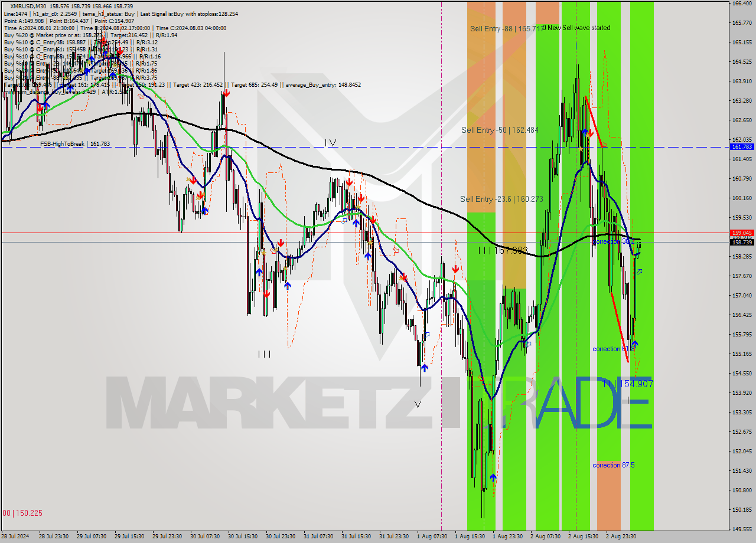
Task: Click the 'I V' wave label near 161.783 line
Action: click(330, 143)
